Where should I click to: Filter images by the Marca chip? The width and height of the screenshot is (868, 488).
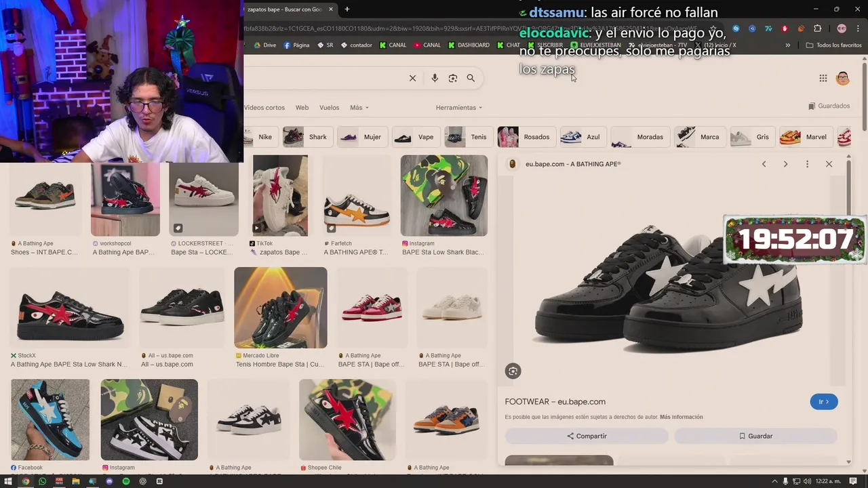[699, 137]
